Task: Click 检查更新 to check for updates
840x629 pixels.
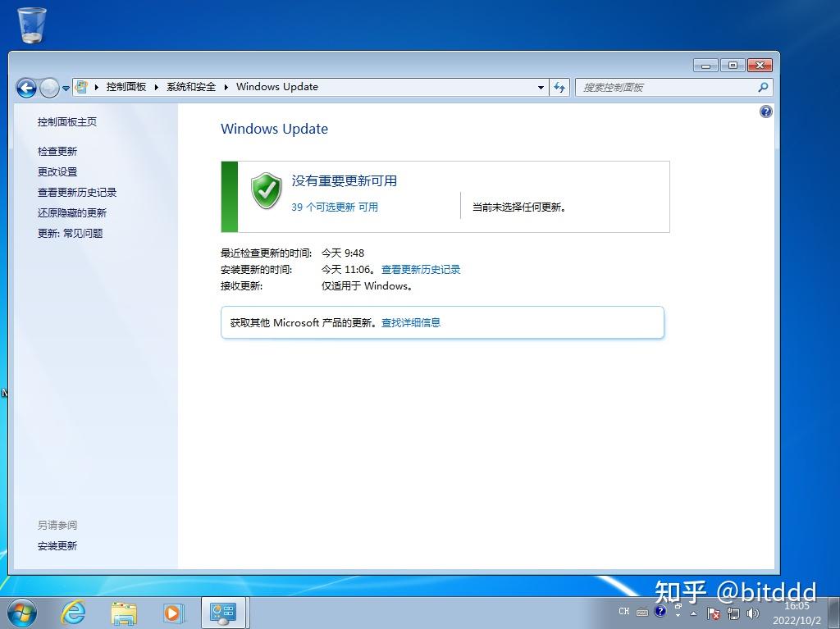Action: click(x=57, y=151)
